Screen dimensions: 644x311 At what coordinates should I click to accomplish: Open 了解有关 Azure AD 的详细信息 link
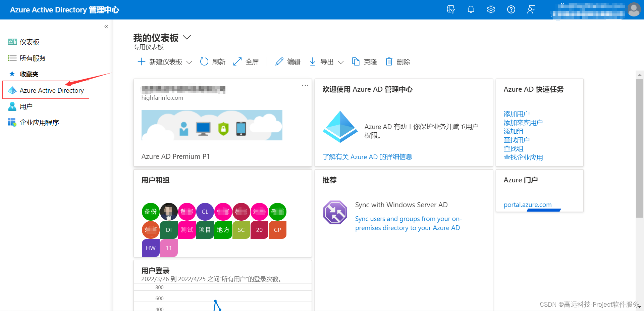tap(367, 157)
